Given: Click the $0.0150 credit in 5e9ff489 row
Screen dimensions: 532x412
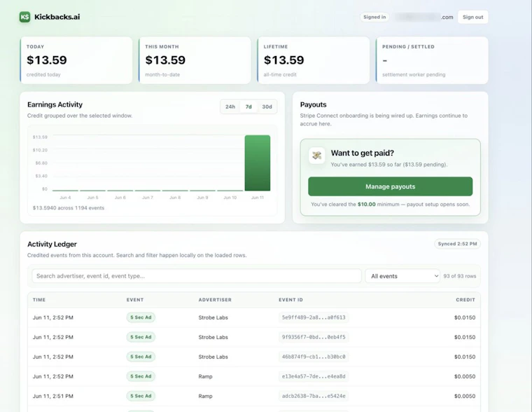Looking at the screenshot, I should [x=465, y=317].
